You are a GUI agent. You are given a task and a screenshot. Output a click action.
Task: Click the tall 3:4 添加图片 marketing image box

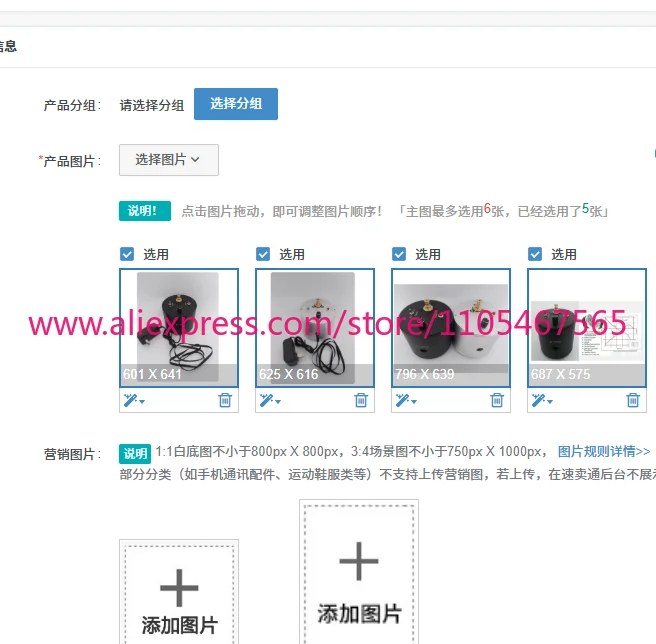[x=359, y=572]
